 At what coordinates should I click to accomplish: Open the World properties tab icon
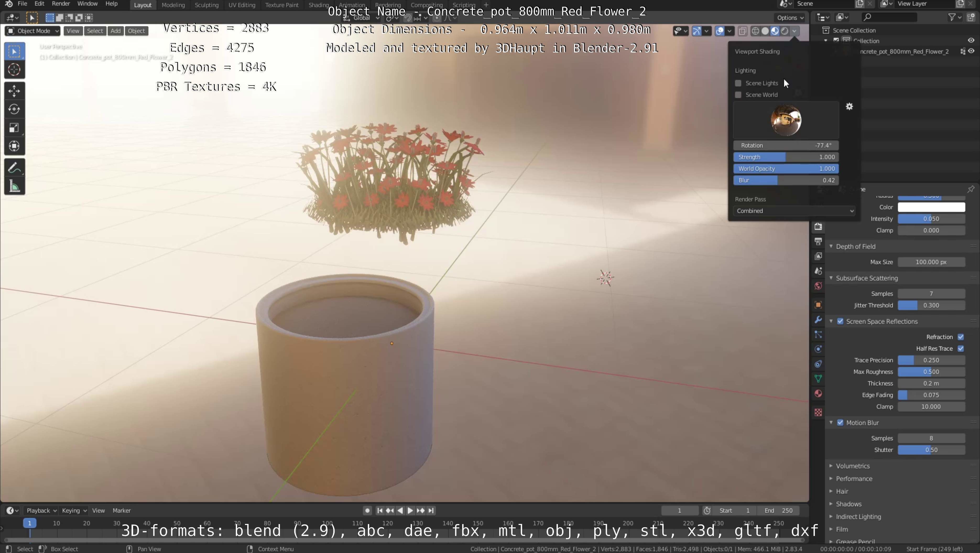click(x=818, y=286)
